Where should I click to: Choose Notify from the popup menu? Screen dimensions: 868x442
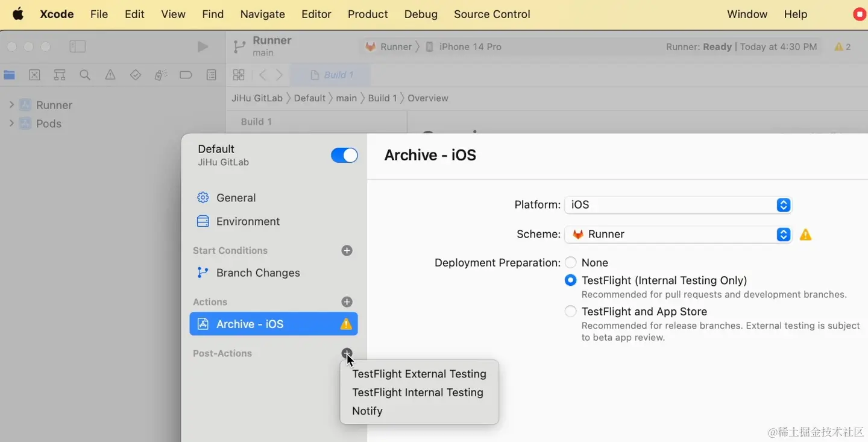368,411
